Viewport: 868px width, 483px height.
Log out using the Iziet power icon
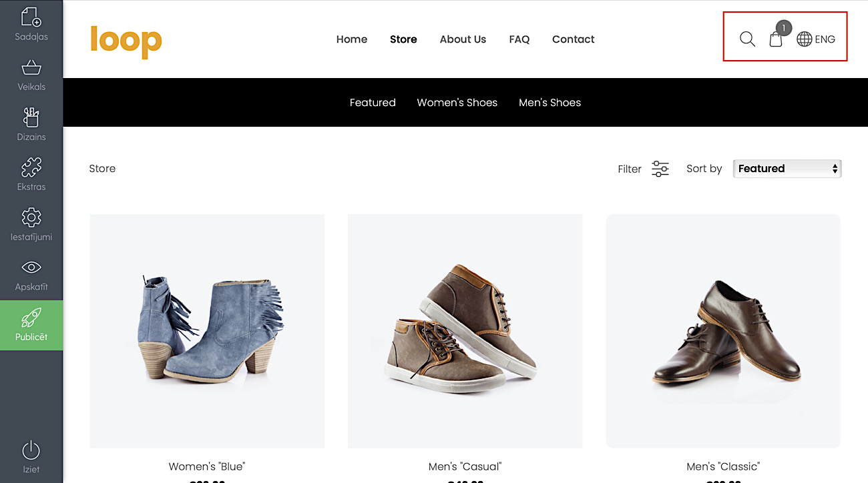(31, 458)
